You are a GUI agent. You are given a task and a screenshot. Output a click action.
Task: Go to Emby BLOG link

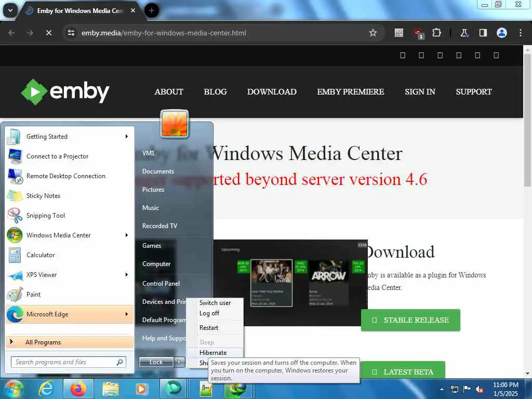click(x=215, y=91)
